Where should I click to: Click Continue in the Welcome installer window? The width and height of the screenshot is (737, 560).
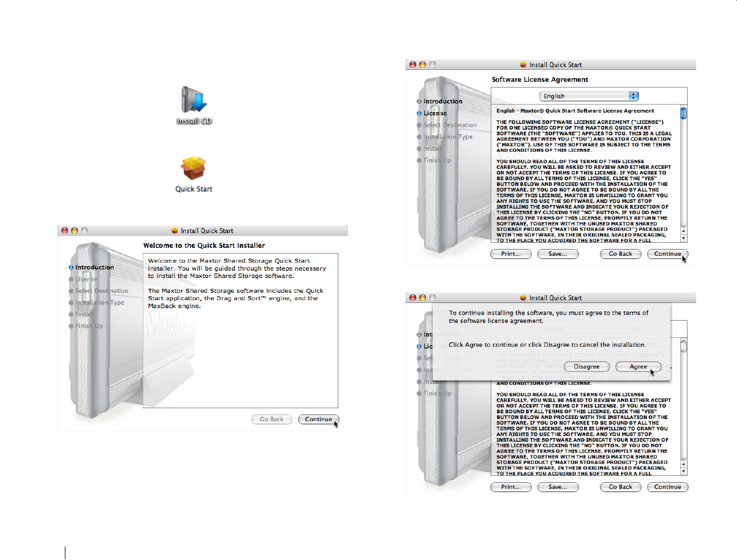318,420
